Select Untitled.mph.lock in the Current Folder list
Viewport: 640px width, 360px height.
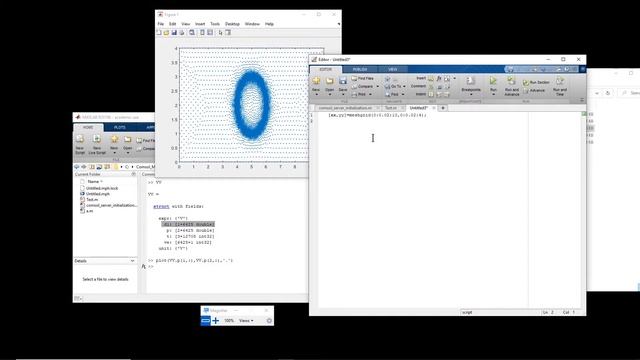(x=102, y=188)
